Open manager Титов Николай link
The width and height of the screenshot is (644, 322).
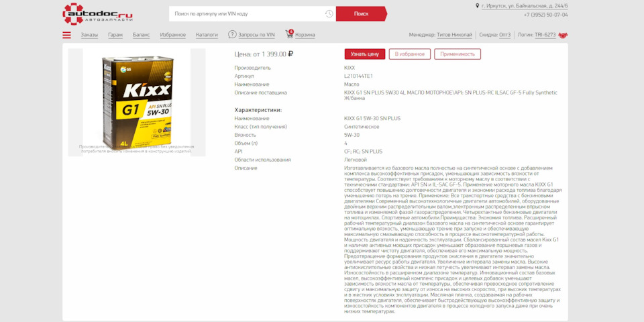pos(454,35)
